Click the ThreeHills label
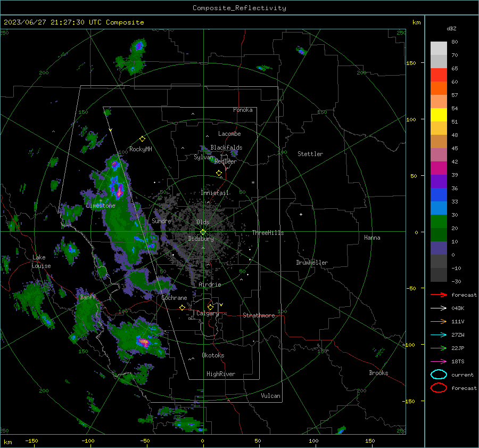Screen dimensions: 479x448 [x=268, y=233]
